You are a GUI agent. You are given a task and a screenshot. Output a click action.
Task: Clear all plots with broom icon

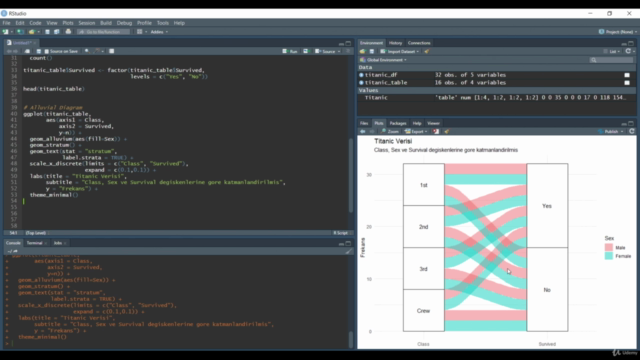tap(447, 131)
